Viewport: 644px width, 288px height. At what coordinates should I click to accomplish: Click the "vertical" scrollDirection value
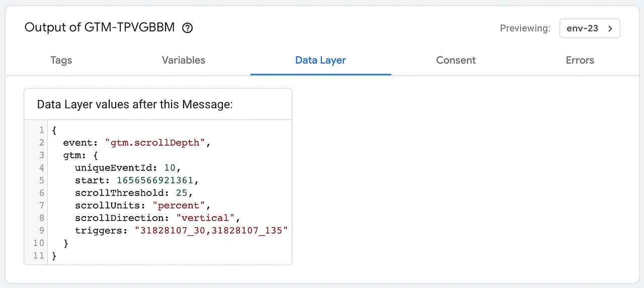205,218
